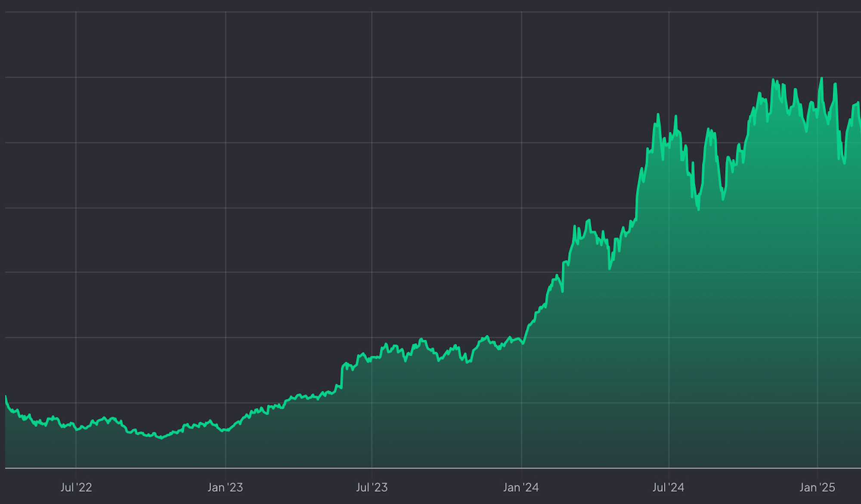Click the Jan '23 axis label
Screen dimensions: 861x504
click(x=225, y=487)
